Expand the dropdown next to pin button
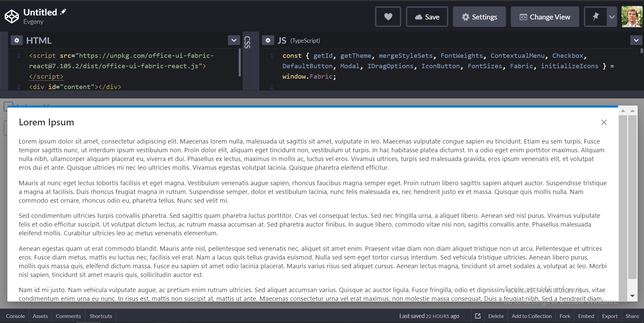 pyautogui.click(x=612, y=17)
